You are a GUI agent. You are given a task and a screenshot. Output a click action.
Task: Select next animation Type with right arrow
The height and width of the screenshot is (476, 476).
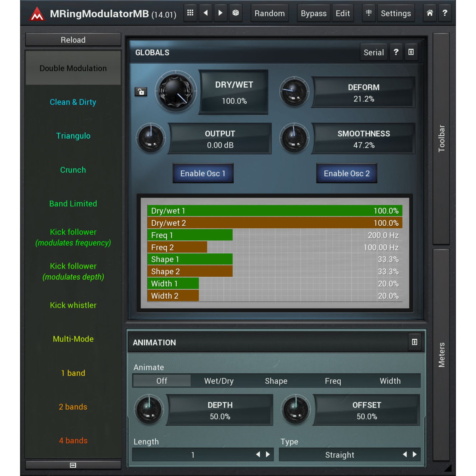tap(414, 454)
